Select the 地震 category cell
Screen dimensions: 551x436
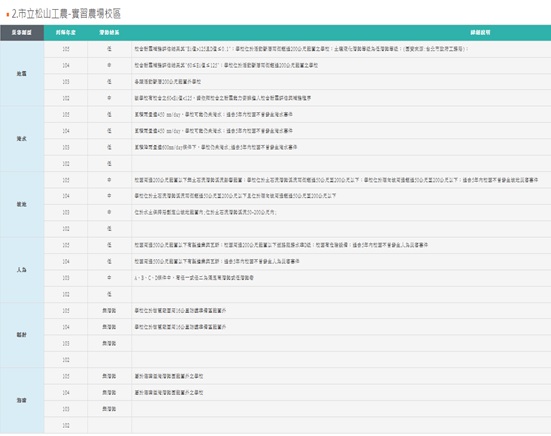[x=22, y=73]
